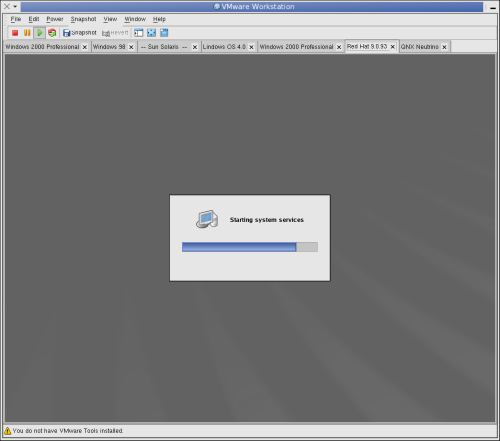Click the Revert toolbar button
Viewport: 500px width, 441px height.
pyautogui.click(x=115, y=33)
